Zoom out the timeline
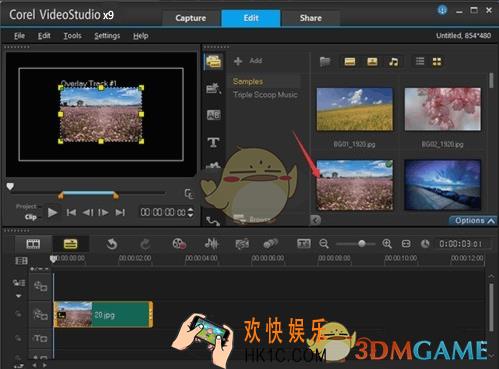499x369 pixels. click(324, 244)
